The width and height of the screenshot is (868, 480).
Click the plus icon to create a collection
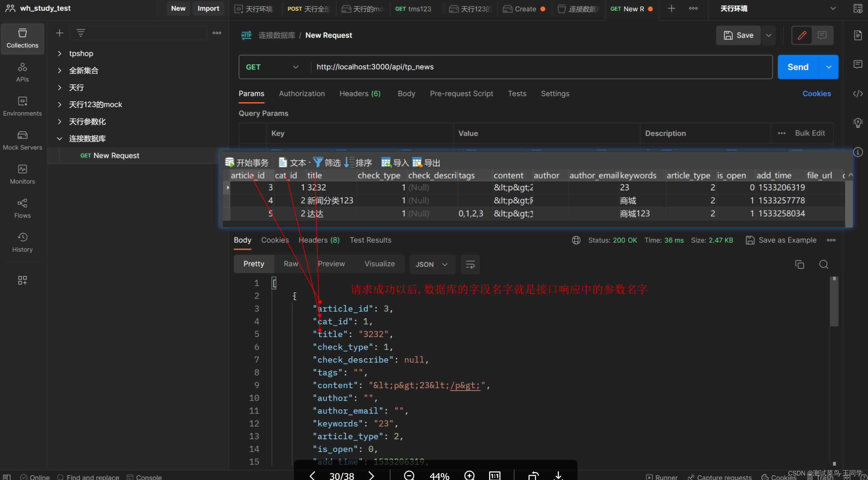coord(59,33)
